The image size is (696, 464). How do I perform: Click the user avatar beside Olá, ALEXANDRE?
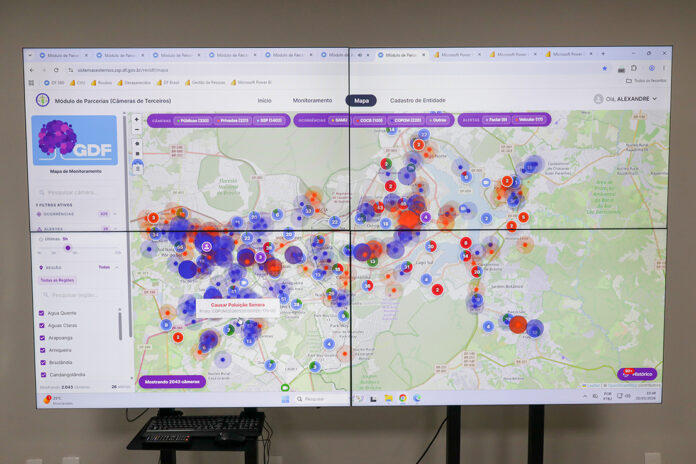(598, 99)
